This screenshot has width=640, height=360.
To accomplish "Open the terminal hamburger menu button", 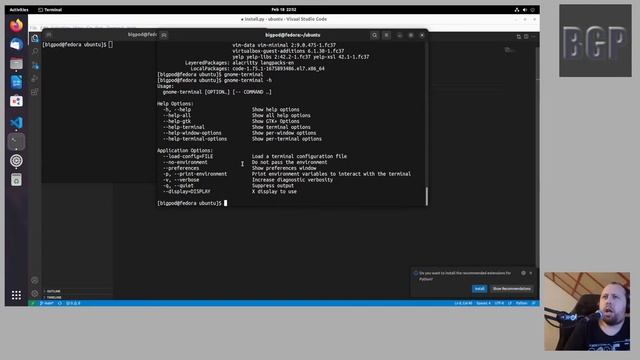I will coord(386,35).
